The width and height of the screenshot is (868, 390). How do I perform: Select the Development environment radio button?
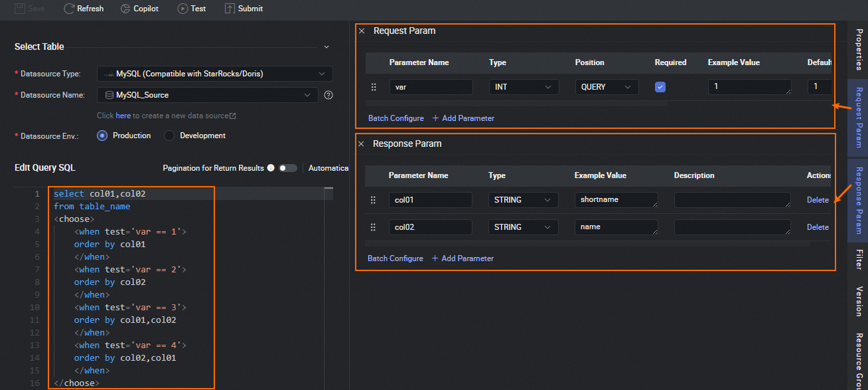169,136
